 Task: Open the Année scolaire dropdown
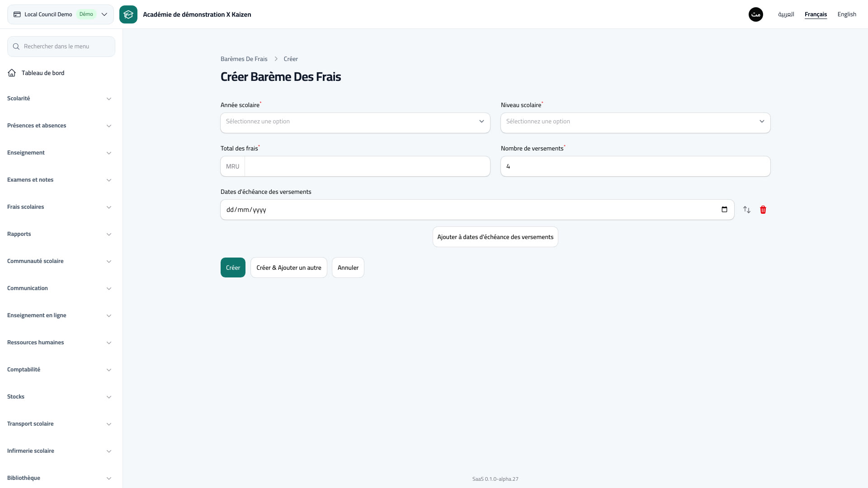(355, 123)
